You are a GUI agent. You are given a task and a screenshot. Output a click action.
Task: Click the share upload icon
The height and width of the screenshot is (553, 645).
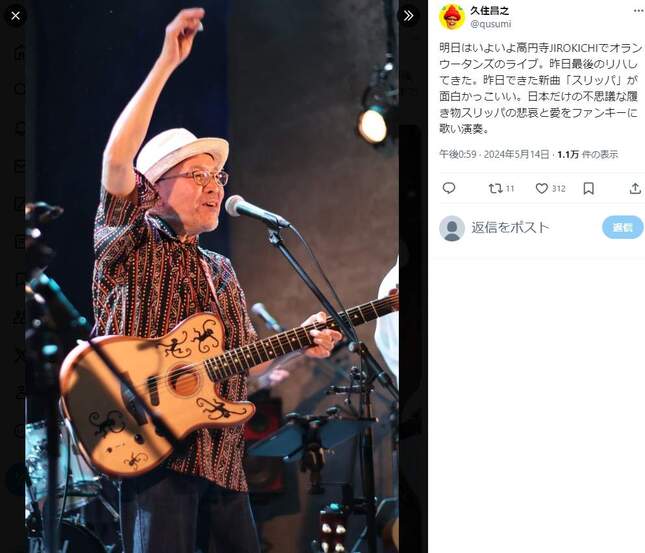tap(635, 188)
